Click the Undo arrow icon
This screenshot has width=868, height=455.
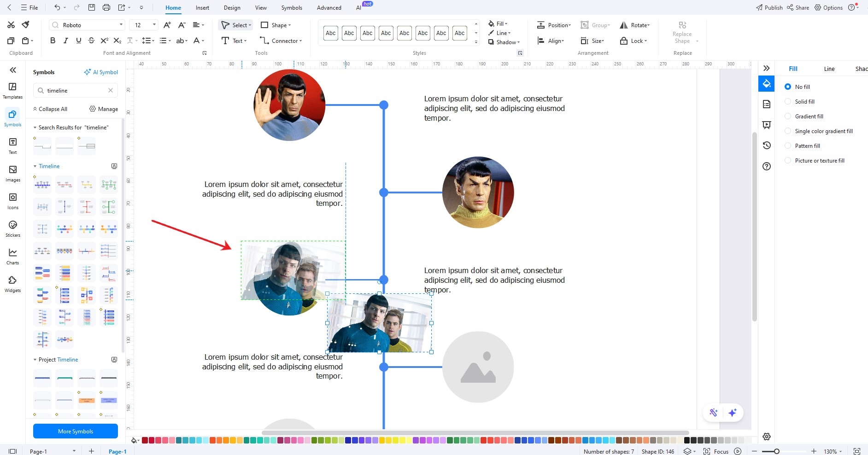pyautogui.click(x=57, y=7)
